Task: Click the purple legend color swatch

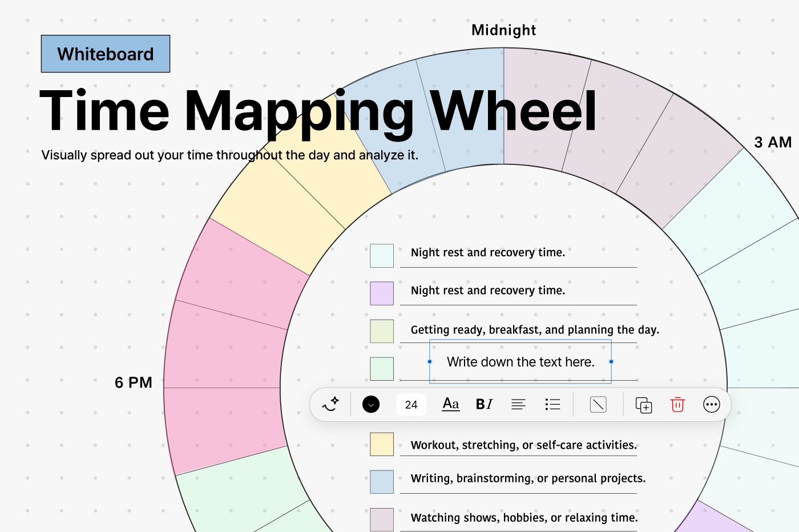Action: (382, 293)
